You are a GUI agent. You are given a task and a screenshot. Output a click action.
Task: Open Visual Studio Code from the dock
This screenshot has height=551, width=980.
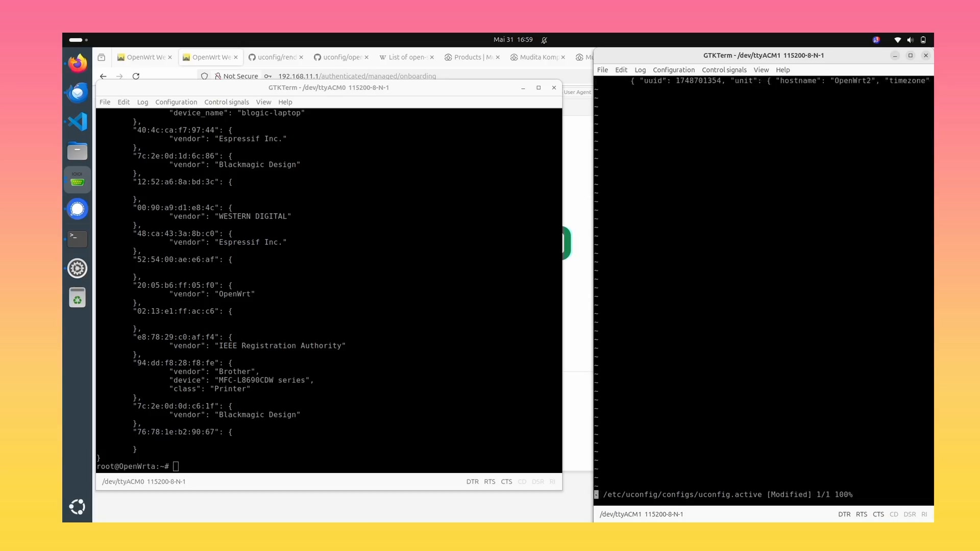point(78,122)
